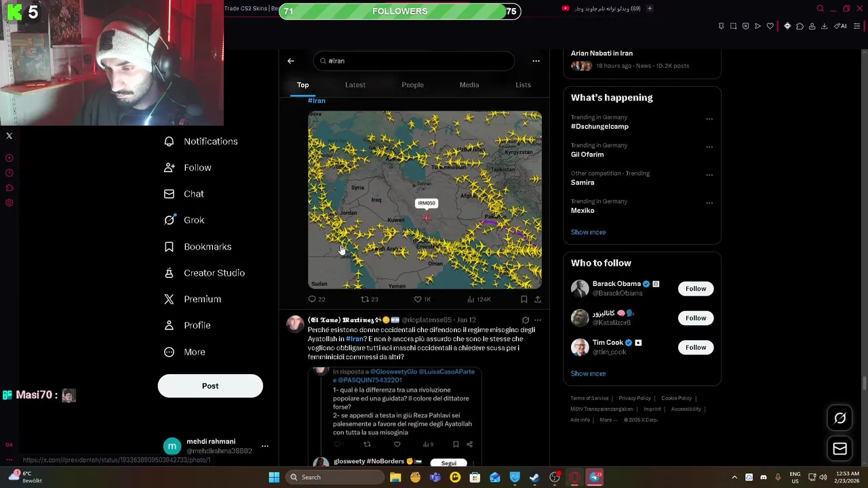The height and width of the screenshot is (488, 868).
Task: Open the floating Grok button
Action: [840, 418]
